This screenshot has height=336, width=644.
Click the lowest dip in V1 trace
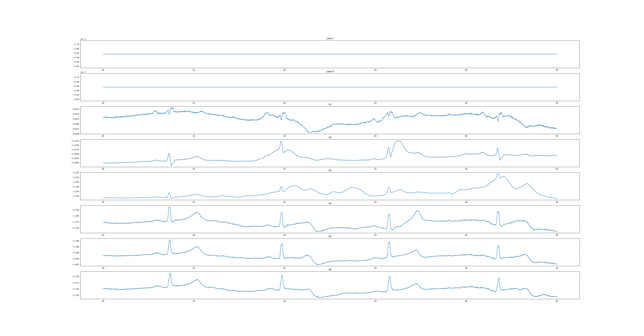pyautogui.click(x=311, y=132)
